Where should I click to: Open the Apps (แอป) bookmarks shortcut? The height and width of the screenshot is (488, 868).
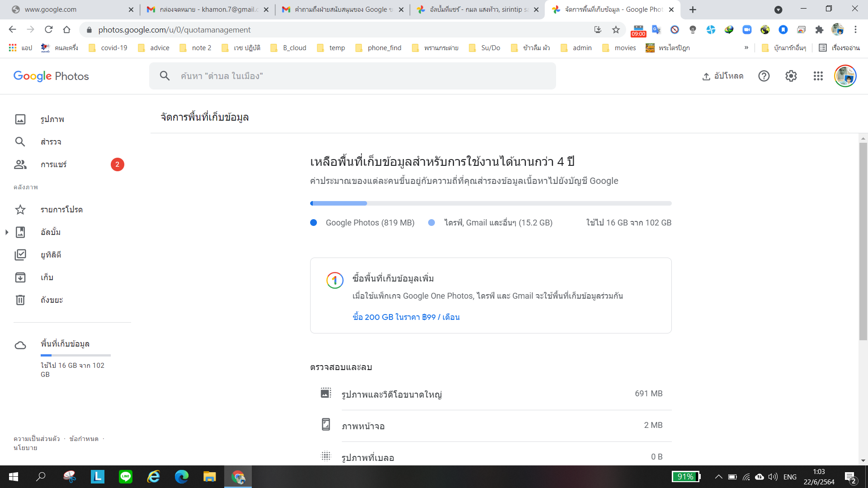[x=20, y=48]
